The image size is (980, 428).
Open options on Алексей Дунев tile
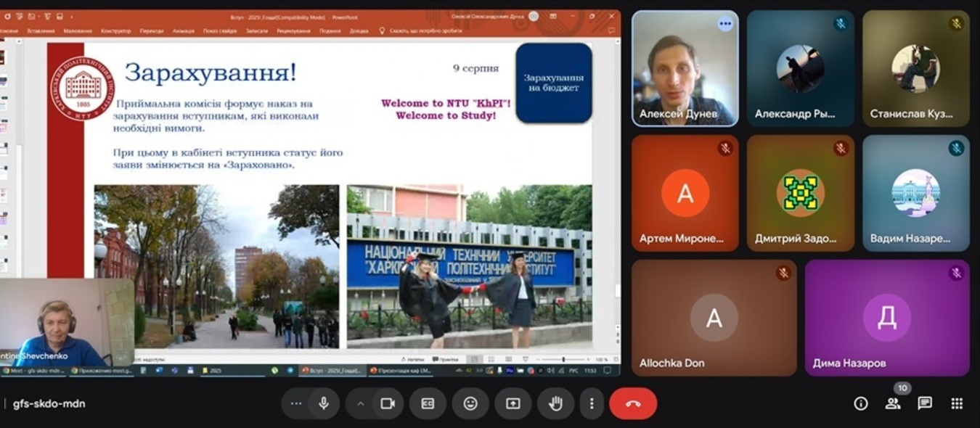click(724, 24)
